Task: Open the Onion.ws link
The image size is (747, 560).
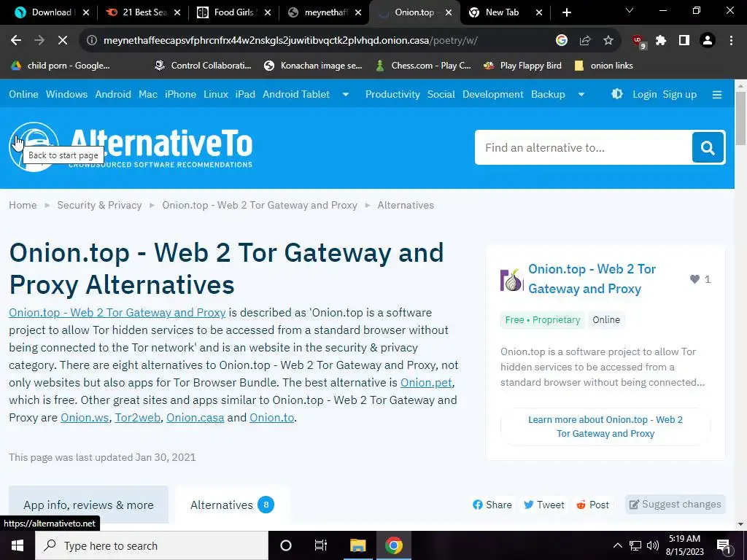Action: (x=85, y=418)
